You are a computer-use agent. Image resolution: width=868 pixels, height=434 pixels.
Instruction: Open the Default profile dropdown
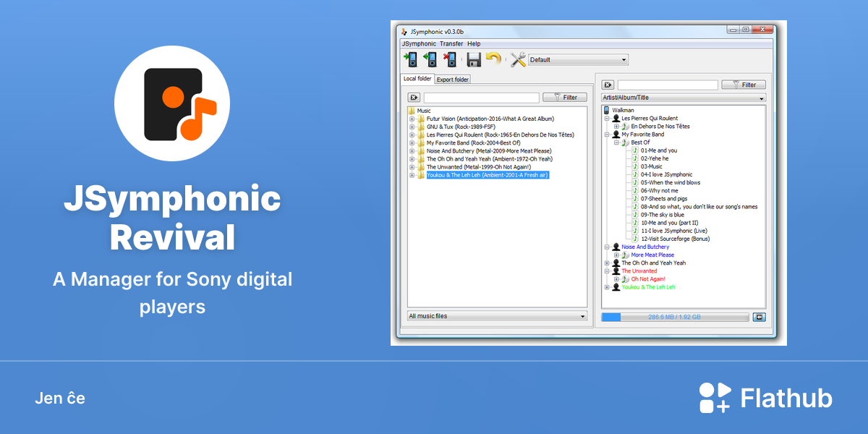coord(578,60)
